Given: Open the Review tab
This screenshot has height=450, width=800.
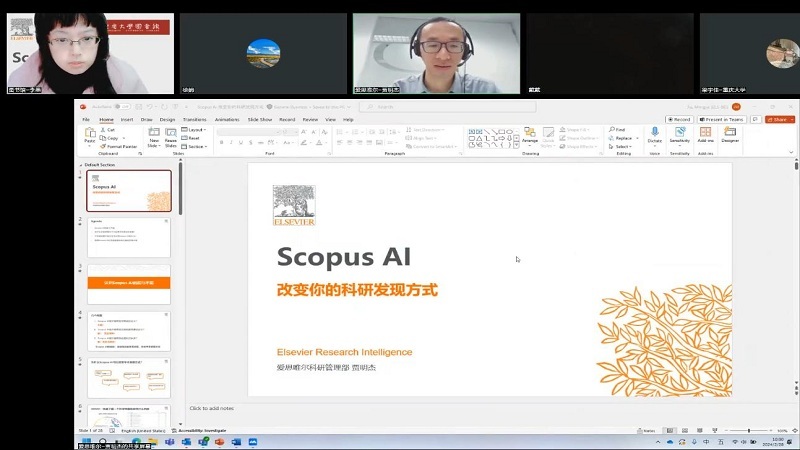Looking at the screenshot, I should pos(310,119).
